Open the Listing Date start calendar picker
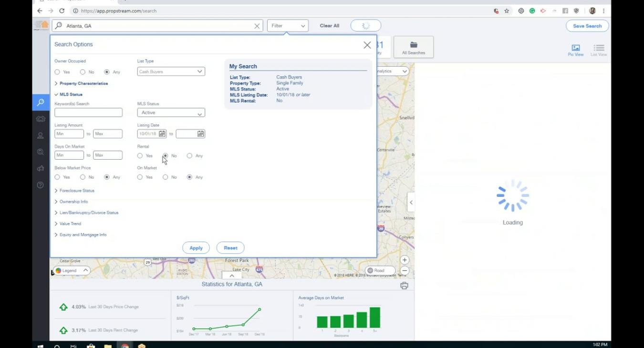644x348 pixels. click(162, 134)
